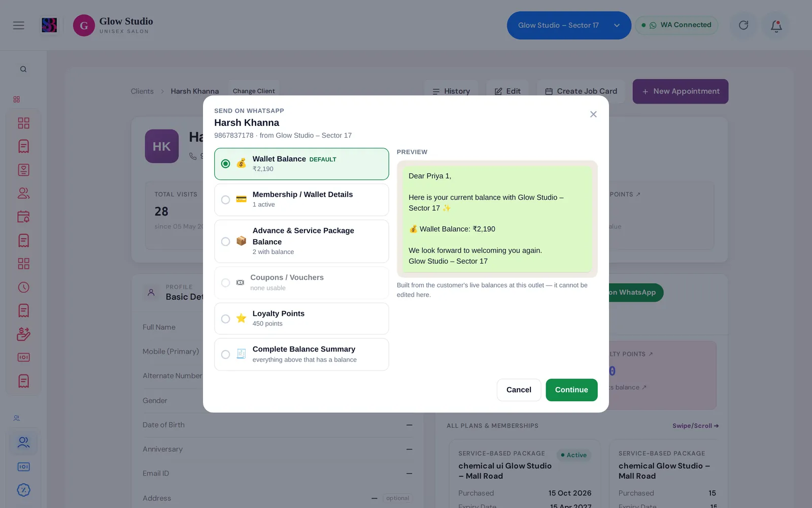Click the sidebar ID card icon
Image resolution: width=812 pixels, height=508 pixels.
coord(23,170)
